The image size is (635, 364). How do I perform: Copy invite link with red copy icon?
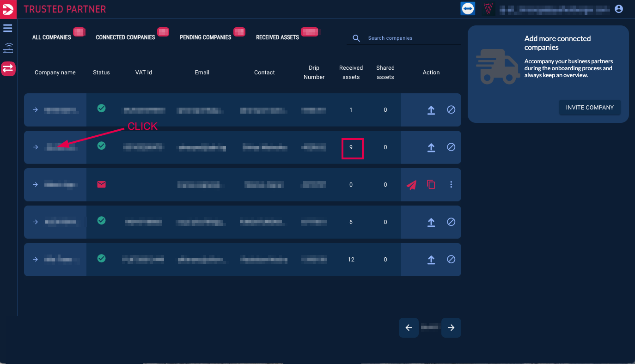(431, 185)
